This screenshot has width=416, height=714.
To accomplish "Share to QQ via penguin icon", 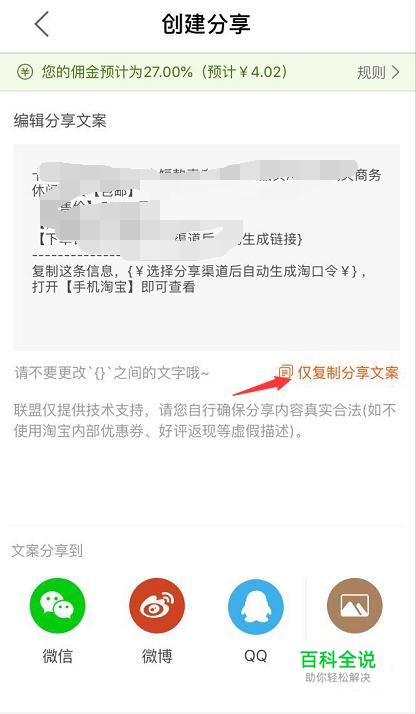I will coord(256,607).
